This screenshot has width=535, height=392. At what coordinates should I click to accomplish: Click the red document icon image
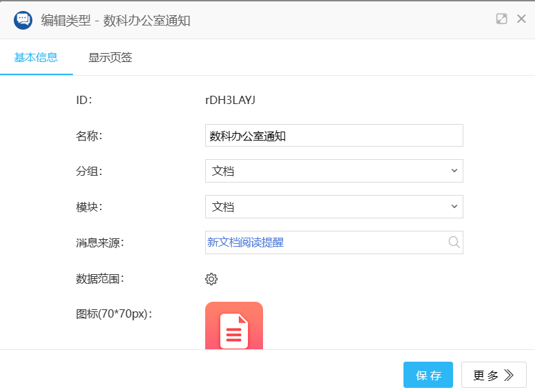tap(234, 327)
